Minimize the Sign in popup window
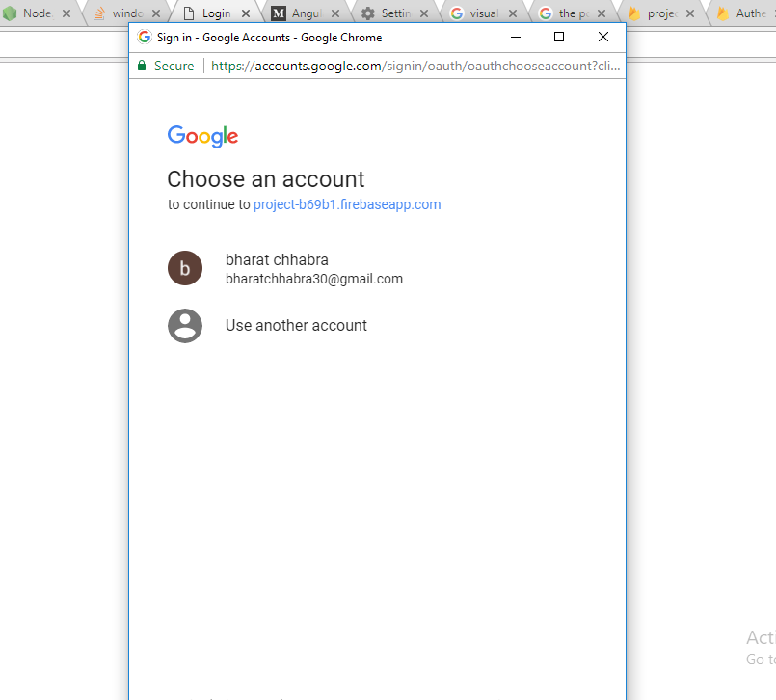776x700 pixels. (516, 38)
